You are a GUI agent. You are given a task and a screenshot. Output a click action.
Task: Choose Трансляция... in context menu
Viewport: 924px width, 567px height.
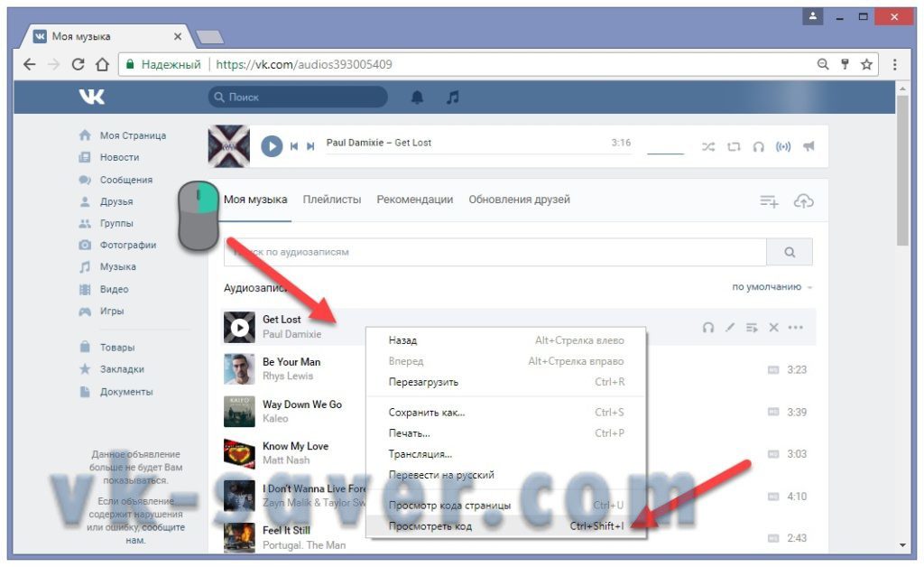pyautogui.click(x=506, y=454)
